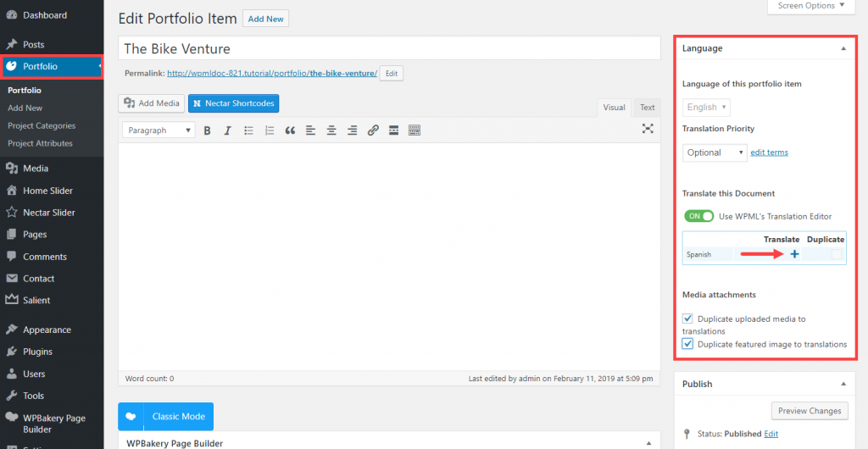Click the title field The Bike Venture

tap(389, 48)
